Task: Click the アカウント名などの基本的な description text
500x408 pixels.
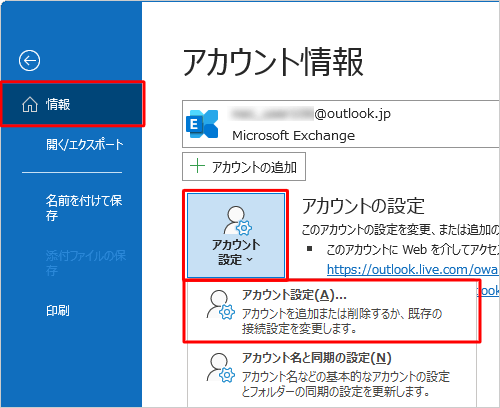Action: pyautogui.click(x=346, y=384)
